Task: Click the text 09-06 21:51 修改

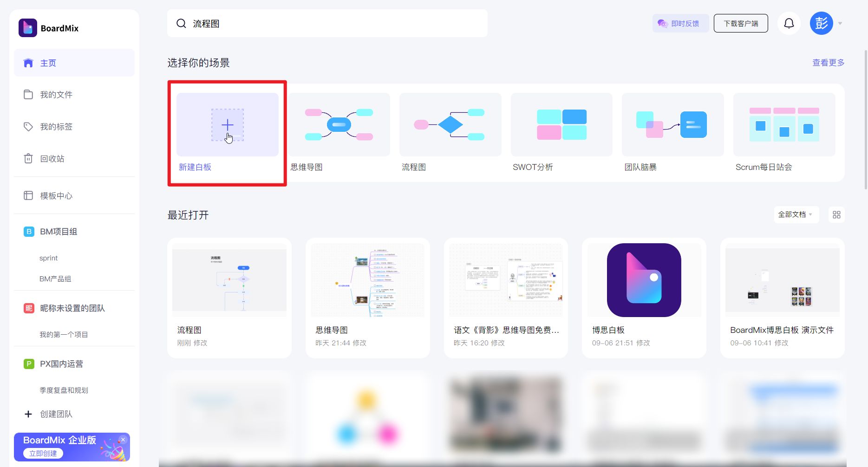Action: (x=621, y=343)
